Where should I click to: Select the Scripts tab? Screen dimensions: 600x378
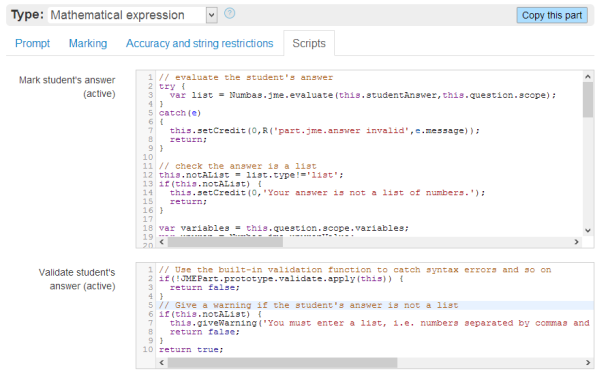pos(309,43)
